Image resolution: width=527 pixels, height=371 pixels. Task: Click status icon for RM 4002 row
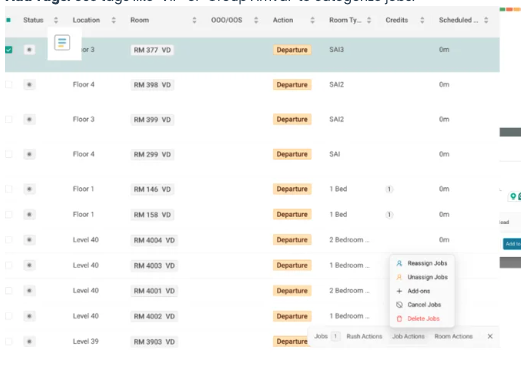[x=29, y=316]
